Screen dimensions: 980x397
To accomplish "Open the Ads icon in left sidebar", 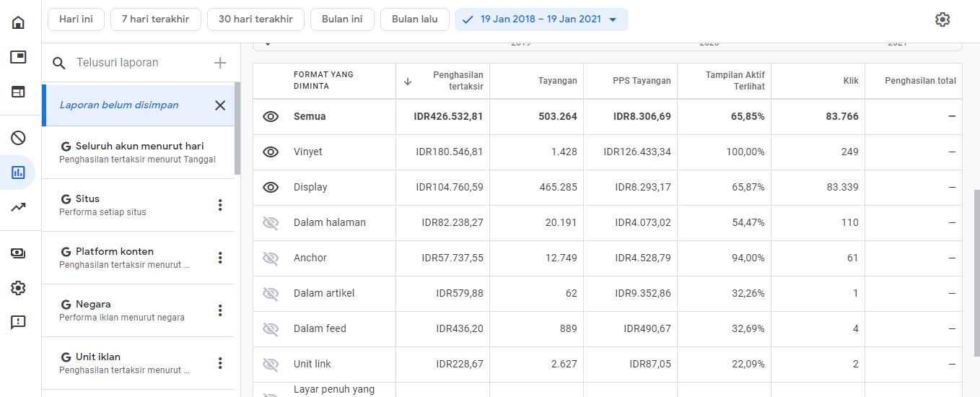I will coord(18,57).
